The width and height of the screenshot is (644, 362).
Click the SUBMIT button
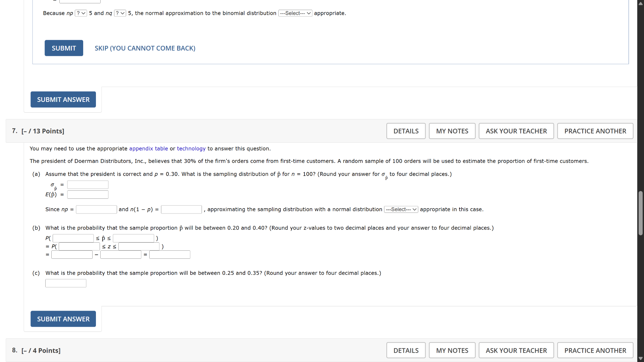(63, 48)
